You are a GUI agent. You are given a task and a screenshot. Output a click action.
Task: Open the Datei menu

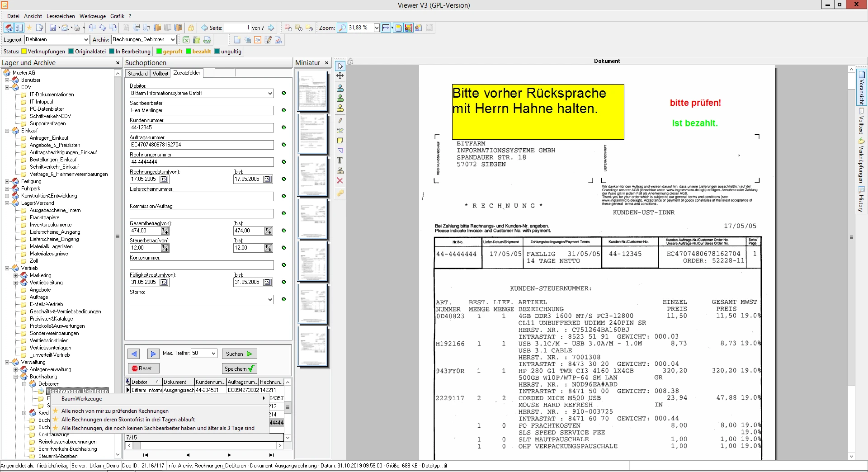coord(13,16)
